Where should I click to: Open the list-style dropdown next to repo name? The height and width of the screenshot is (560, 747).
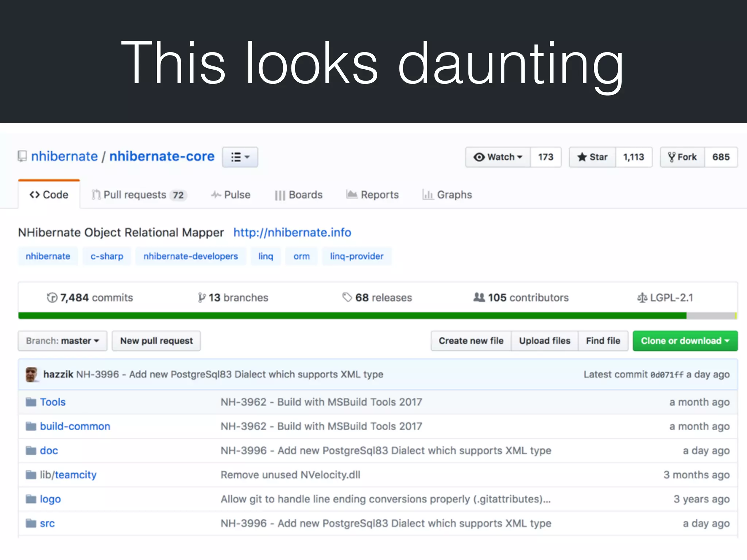click(x=240, y=157)
